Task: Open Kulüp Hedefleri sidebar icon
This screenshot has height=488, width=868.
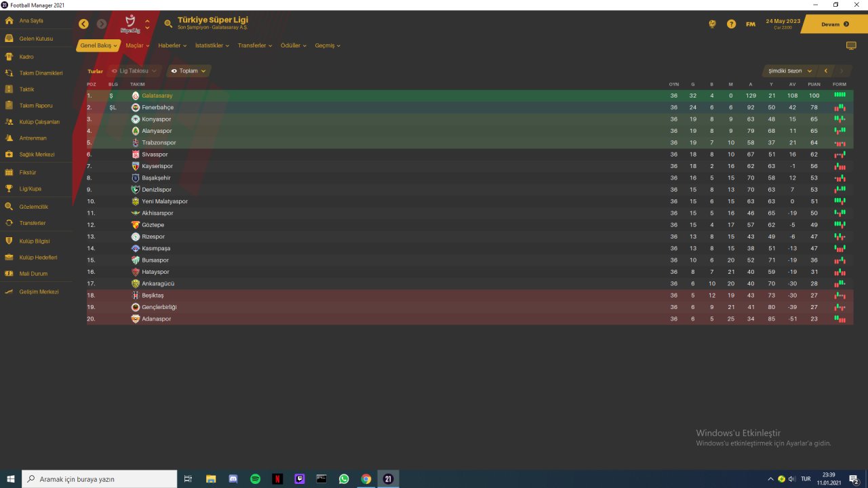Action: point(9,258)
